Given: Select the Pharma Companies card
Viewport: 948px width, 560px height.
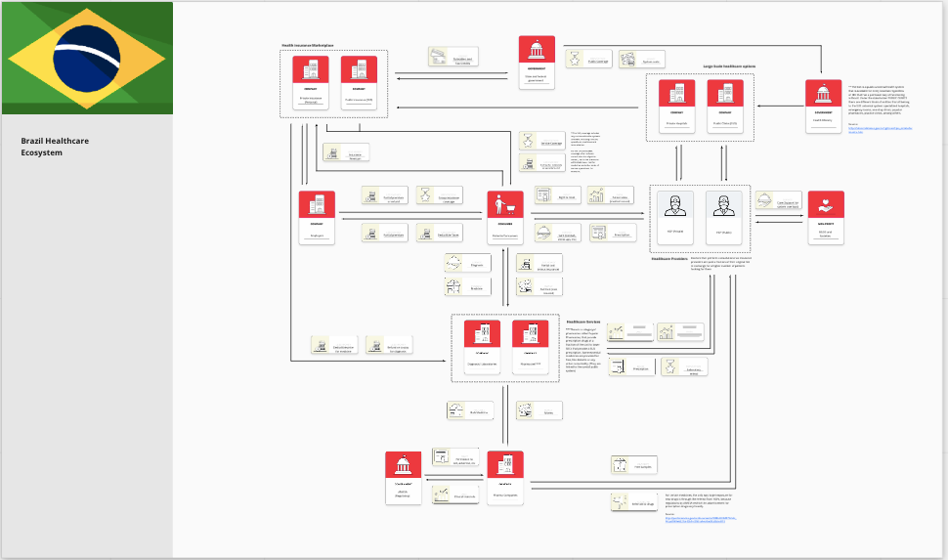Looking at the screenshot, I should [505, 478].
